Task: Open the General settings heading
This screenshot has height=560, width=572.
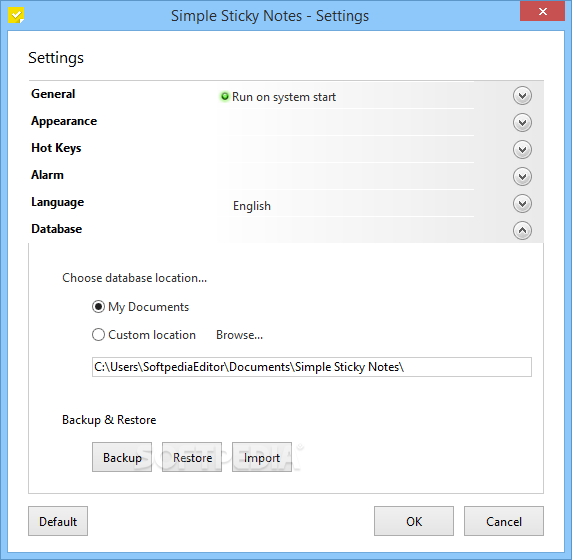Action: tap(53, 94)
